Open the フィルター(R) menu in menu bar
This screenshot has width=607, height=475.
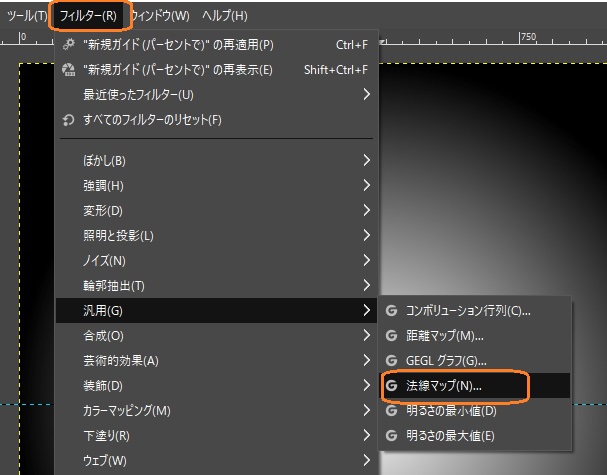click(88, 16)
